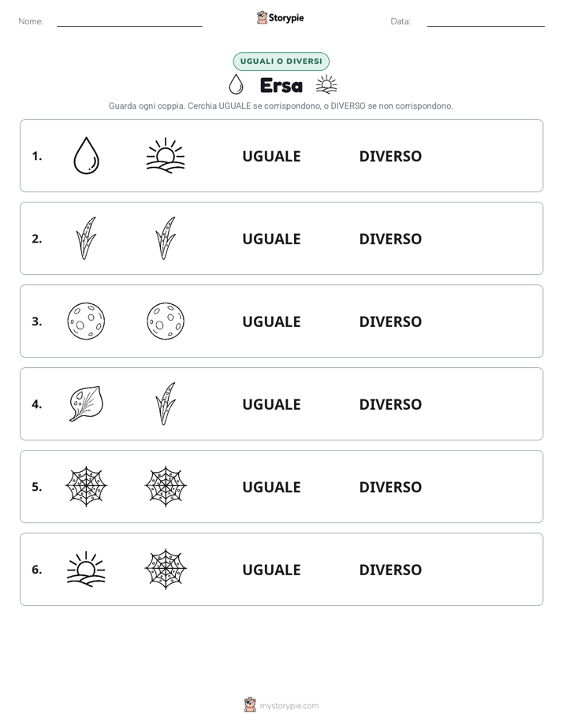Click the sunrise icon in row 6
The image size is (563, 728).
click(x=87, y=569)
